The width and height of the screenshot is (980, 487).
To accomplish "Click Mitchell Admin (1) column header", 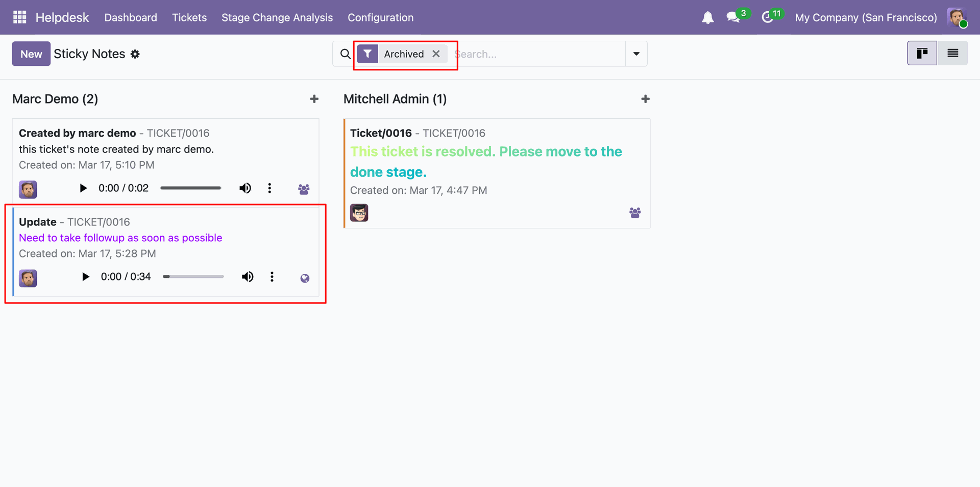I will click(395, 99).
